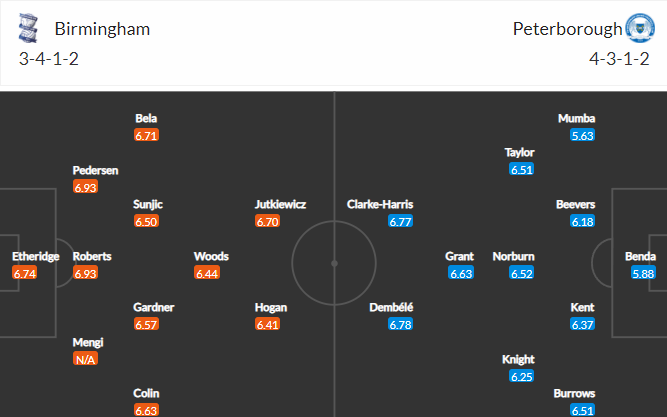Viewport: 667px width, 417px height.
Task: Click Taylor's 6.51 rating badge
Action: click(x=521, y=169)
